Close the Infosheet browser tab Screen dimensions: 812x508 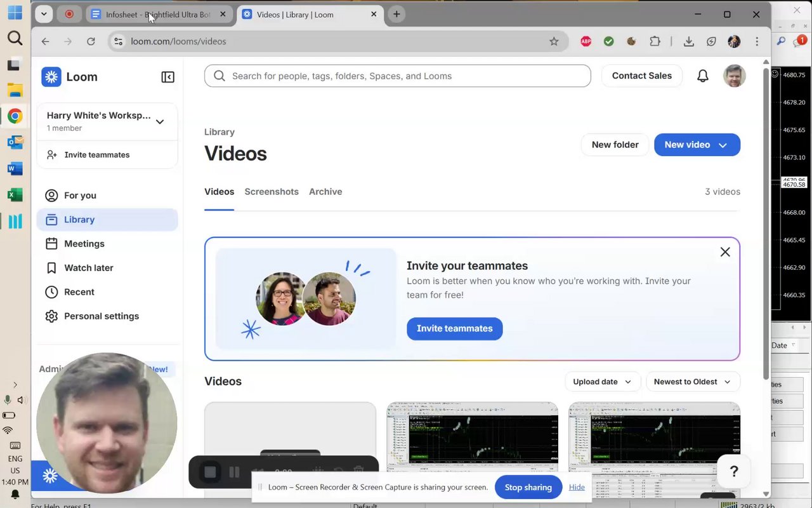[223, 14]
